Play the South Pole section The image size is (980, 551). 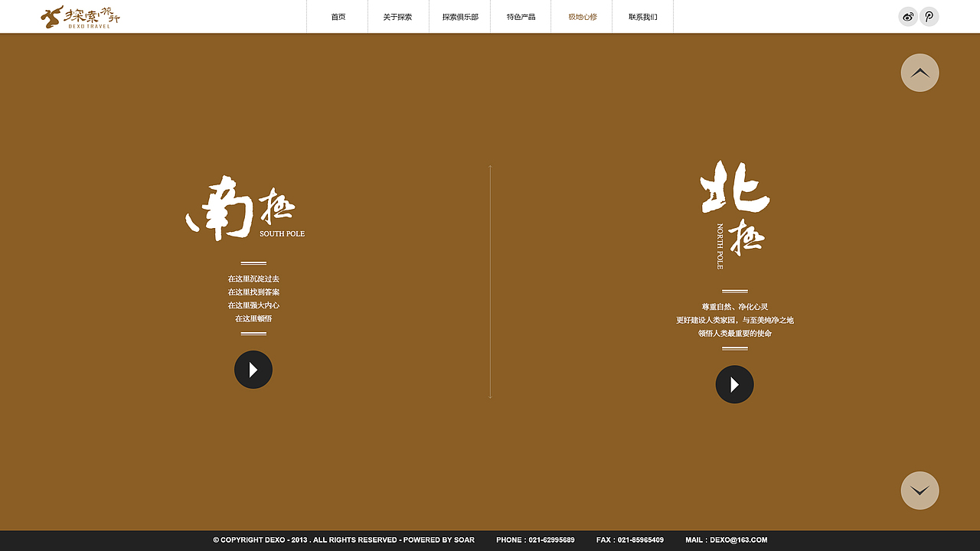(x=253, y=370)
